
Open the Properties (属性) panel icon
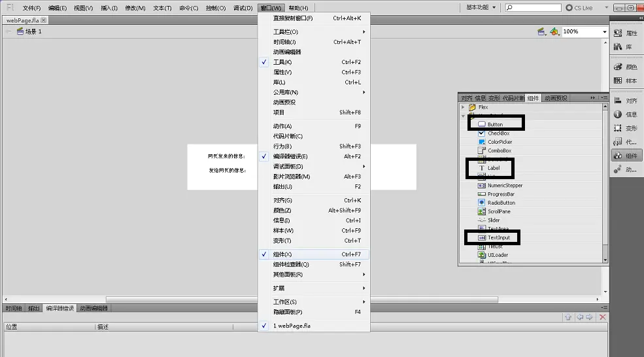(x=618, y=33)
